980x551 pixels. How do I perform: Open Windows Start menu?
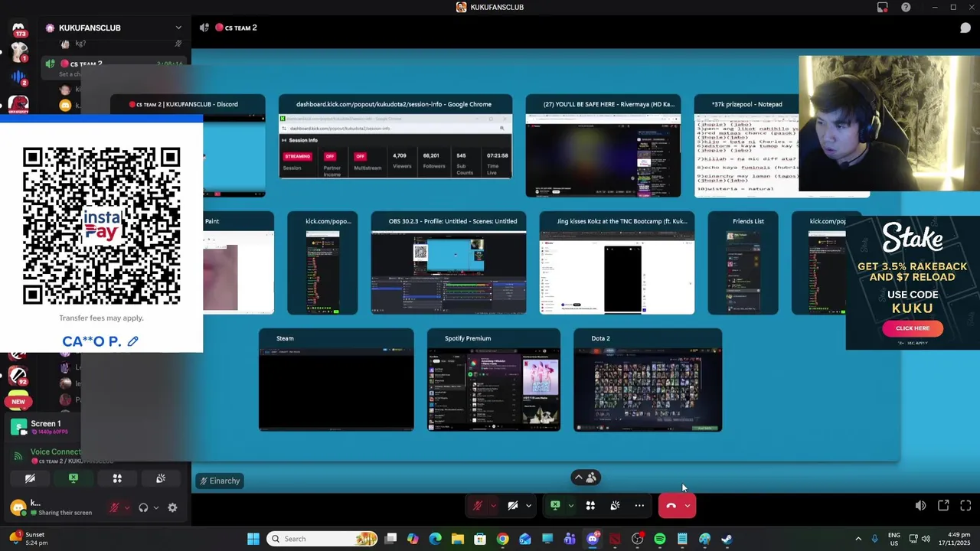[x=253, y=539]
